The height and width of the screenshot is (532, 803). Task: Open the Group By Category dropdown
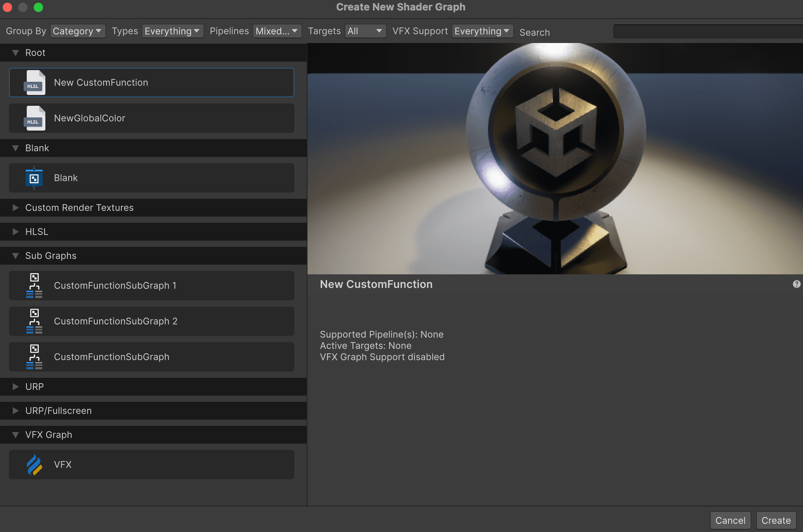pos(77,31)
